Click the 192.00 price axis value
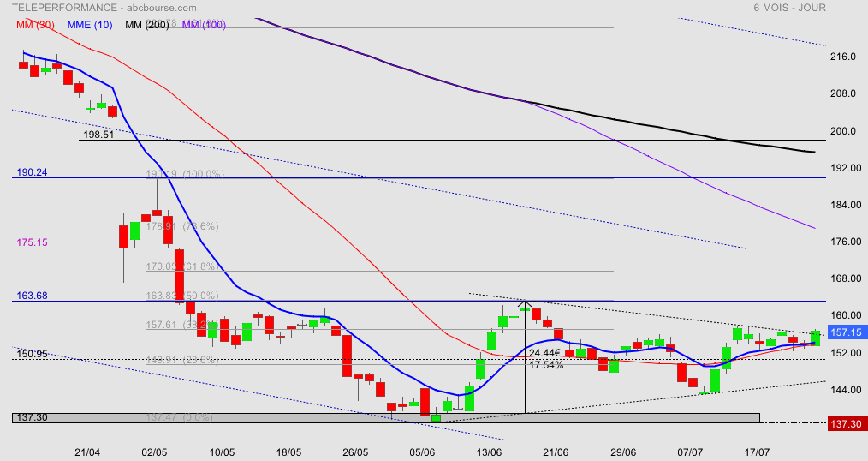 click(846, 167)
